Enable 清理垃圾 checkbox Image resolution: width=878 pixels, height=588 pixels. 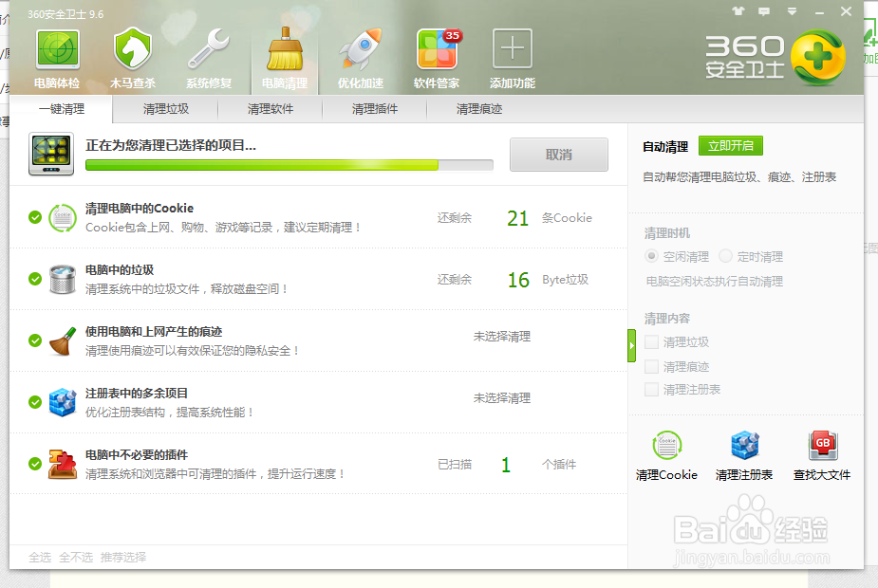click(x=651, y=341)
